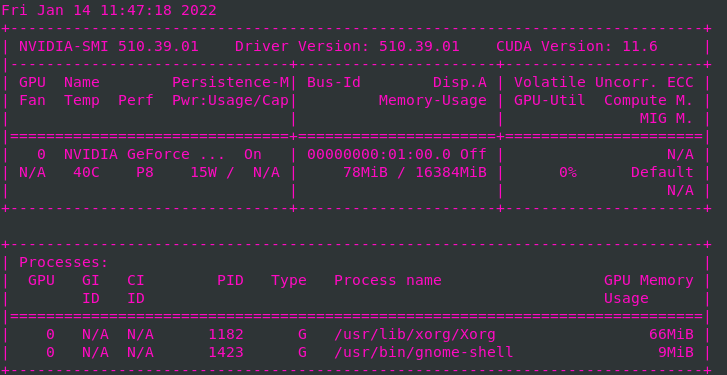This screenshot has height=375, width=727.
Task: Click the "Pwr:Usage/Cap" header
Action: [x=230, y=101]
